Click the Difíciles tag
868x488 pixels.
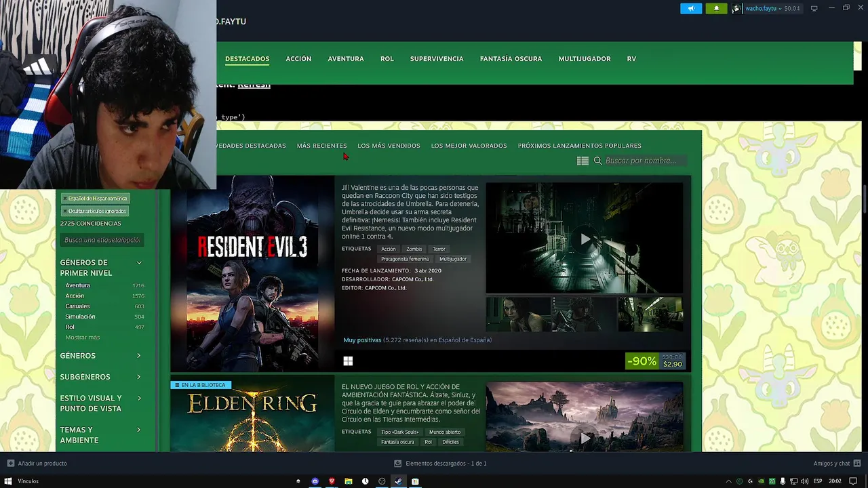(x=450, y=442)
